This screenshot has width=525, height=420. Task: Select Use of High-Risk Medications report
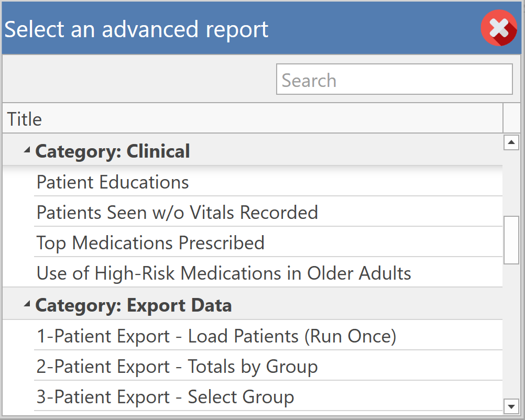[224, 273]
